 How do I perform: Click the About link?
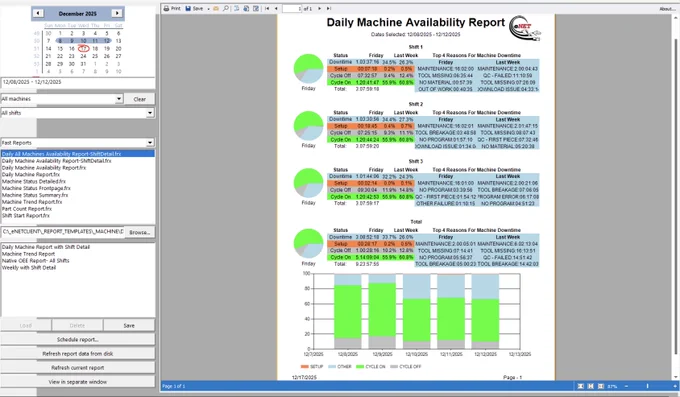click(667, 9)
